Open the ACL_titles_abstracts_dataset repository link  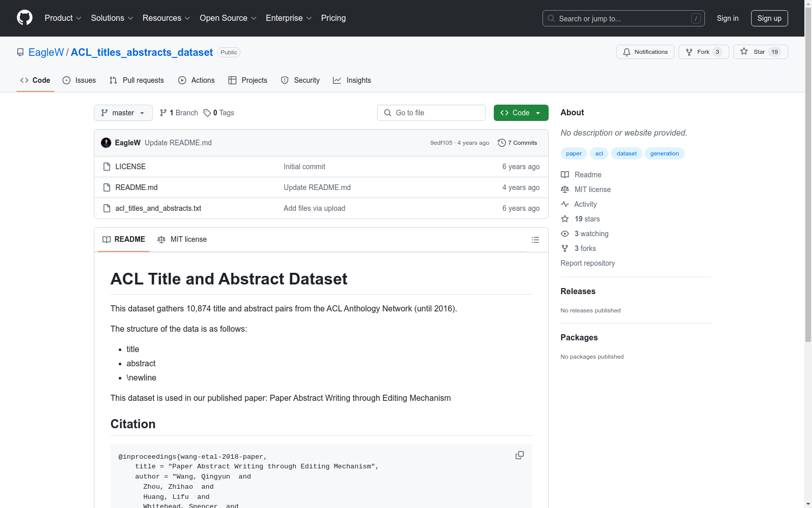142,52
